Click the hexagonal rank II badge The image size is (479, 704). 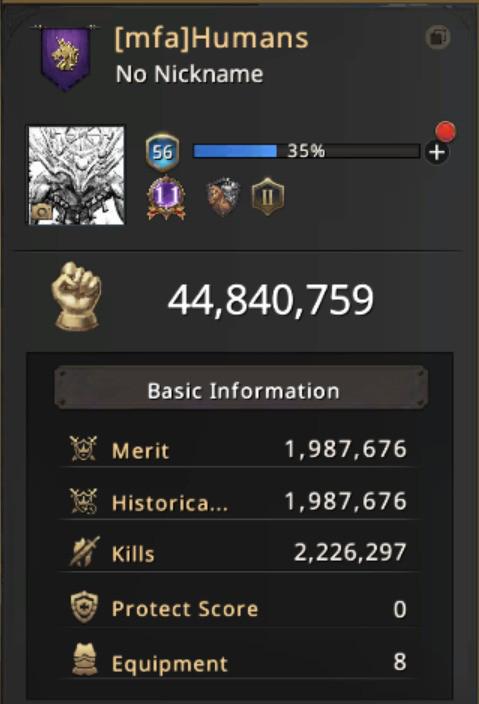pyautogui.click(x=268, y=197)
